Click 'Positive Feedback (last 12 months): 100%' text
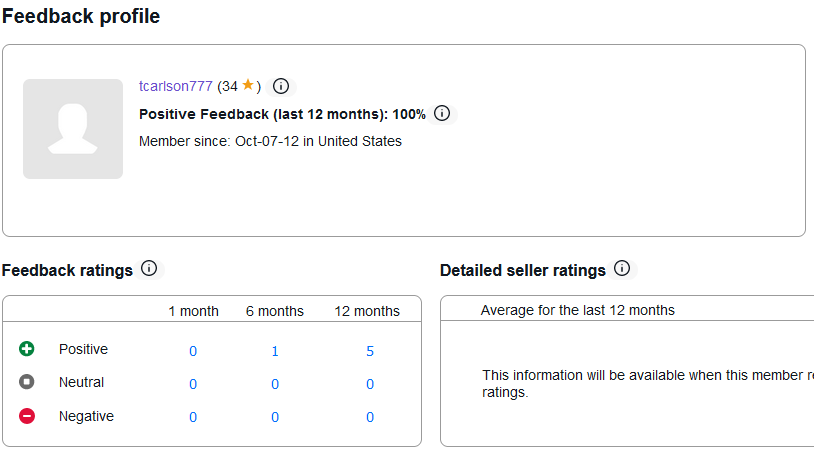This screenshot has width=814, height=458. [x=282, y=114]
